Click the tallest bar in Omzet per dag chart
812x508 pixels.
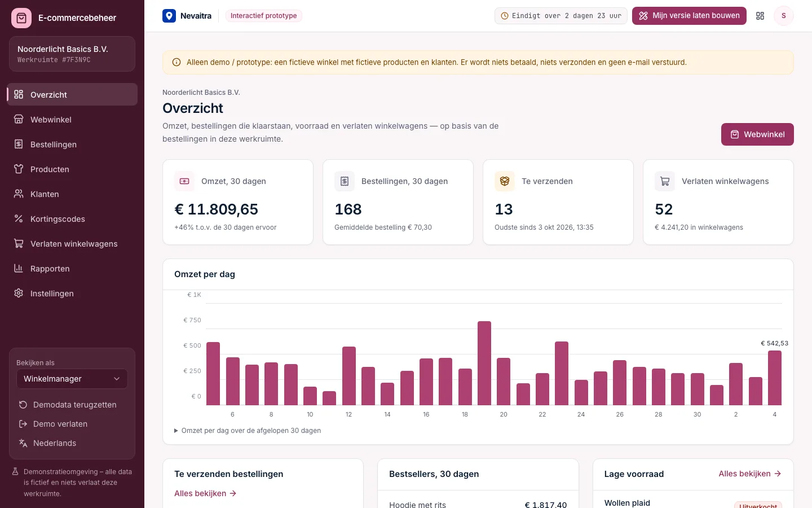click(x=484, y=363)
